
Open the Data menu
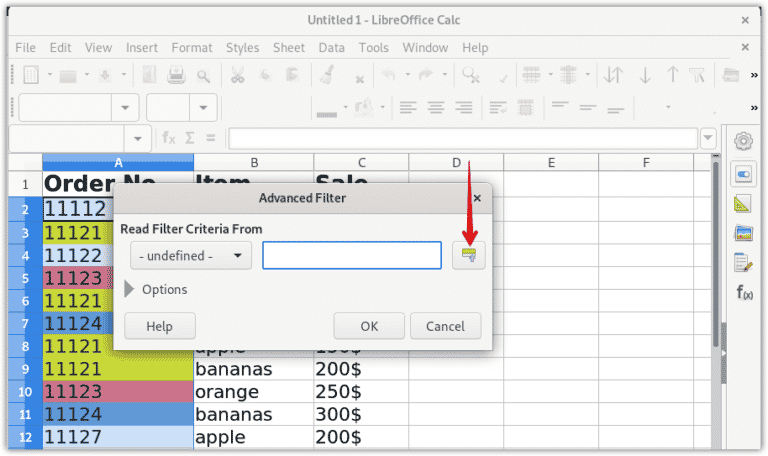[x=331, y=47]
